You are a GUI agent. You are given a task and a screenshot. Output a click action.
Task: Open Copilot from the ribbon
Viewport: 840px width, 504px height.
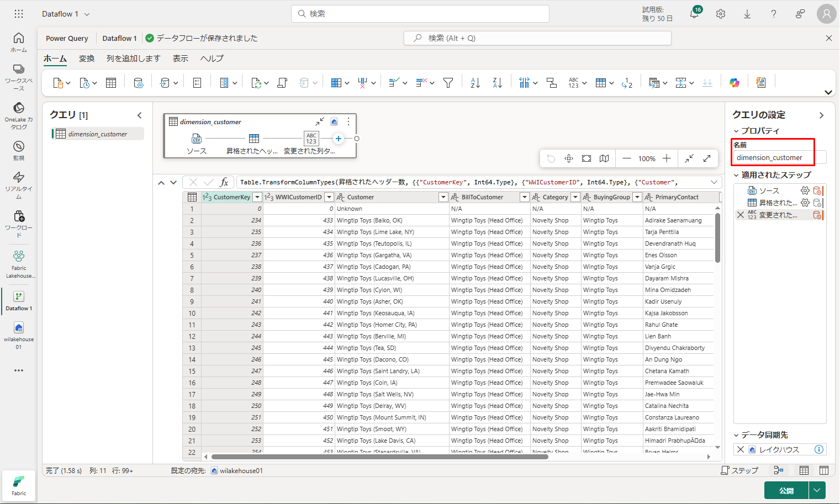coord(734,83)
